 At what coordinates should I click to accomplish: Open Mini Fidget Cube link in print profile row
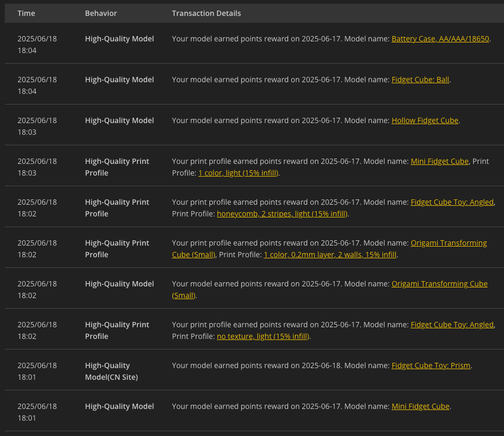(439, 161)
